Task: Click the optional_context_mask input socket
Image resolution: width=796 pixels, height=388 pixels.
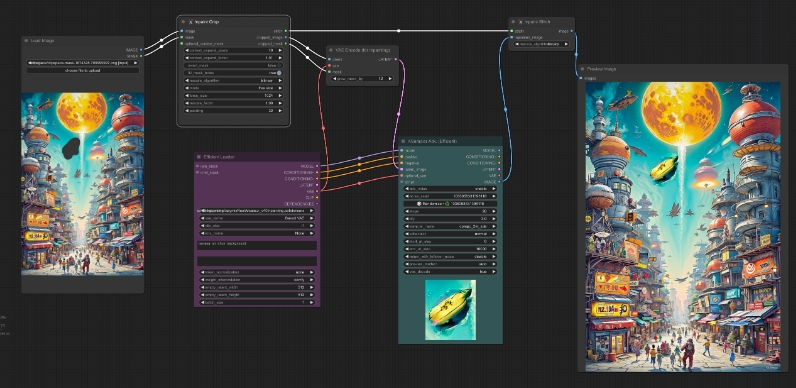Action: pos(182,44)
